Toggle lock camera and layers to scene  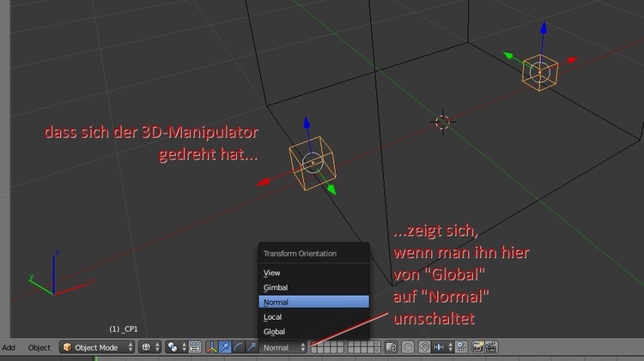tap(391, 347)
